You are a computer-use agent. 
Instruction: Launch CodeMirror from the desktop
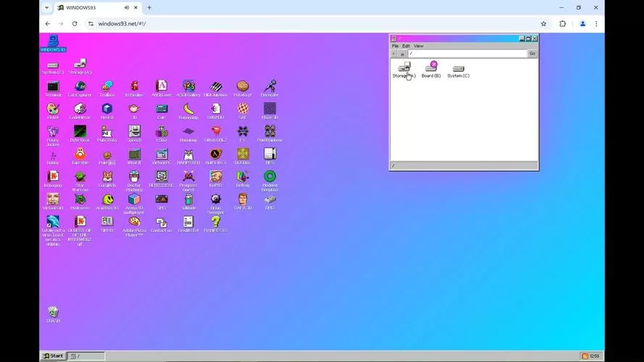click(80, 111)
